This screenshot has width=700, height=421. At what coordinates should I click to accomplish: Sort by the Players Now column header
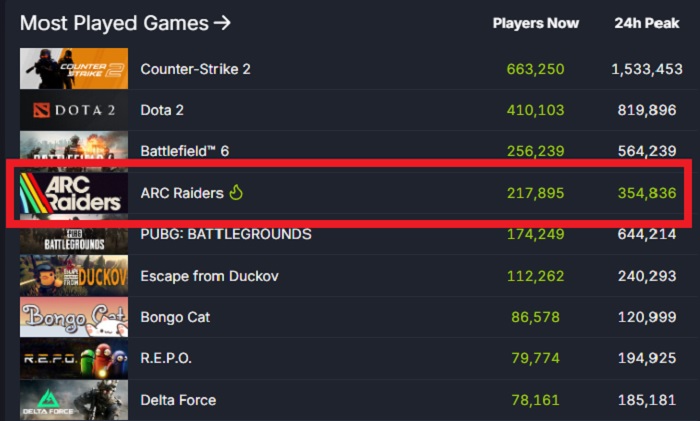point(535,23)
